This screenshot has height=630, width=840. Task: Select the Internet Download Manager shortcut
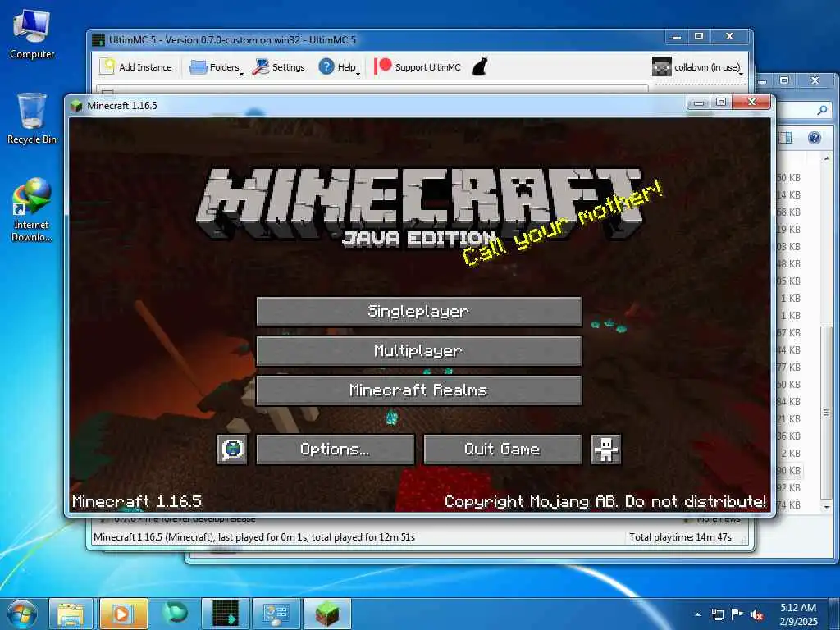pyautogui.click(x=32, y=210)
